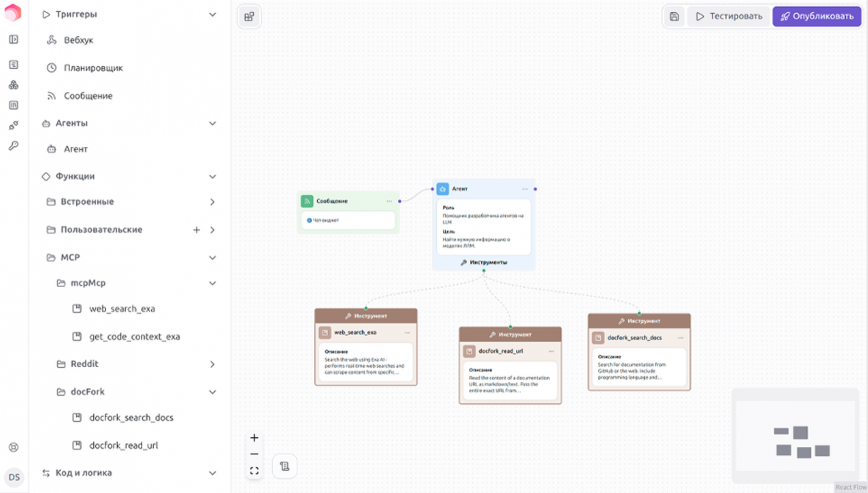
Task: Open the Агент node's three-dot menu
Action: point(525,189)
